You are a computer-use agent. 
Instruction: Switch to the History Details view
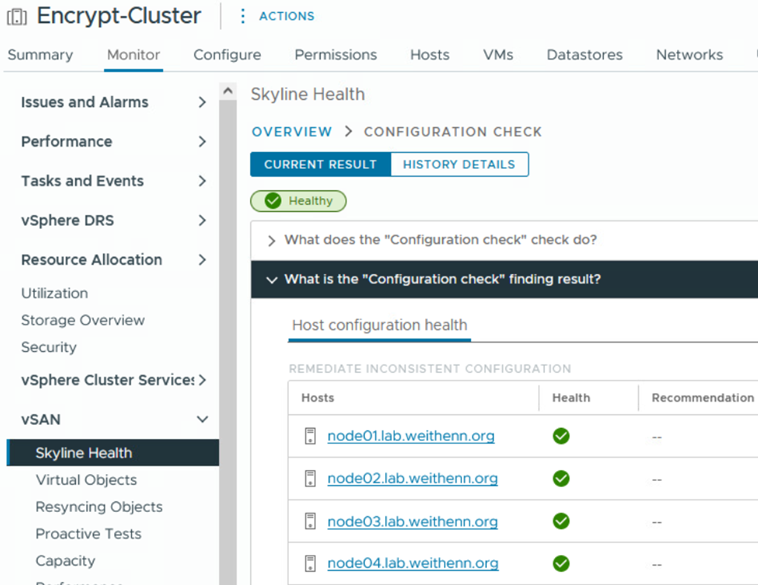point(459,164)
